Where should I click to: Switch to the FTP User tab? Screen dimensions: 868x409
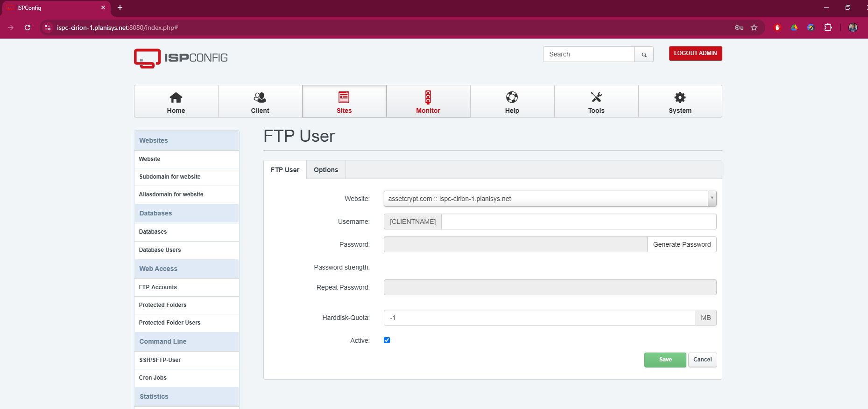tap(285, 170)
